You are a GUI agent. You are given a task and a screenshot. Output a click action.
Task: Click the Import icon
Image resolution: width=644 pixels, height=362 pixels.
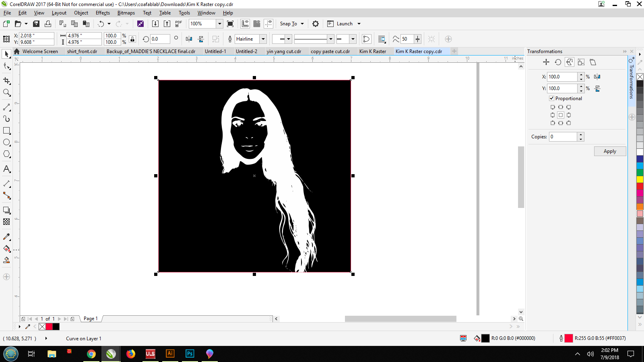click(155, 24)
